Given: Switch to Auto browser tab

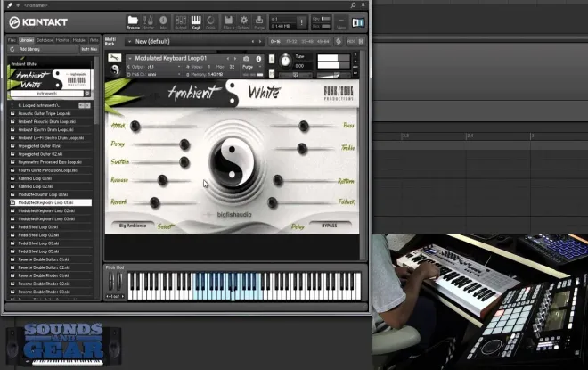Looking at the screenshot, I should 94,40.
